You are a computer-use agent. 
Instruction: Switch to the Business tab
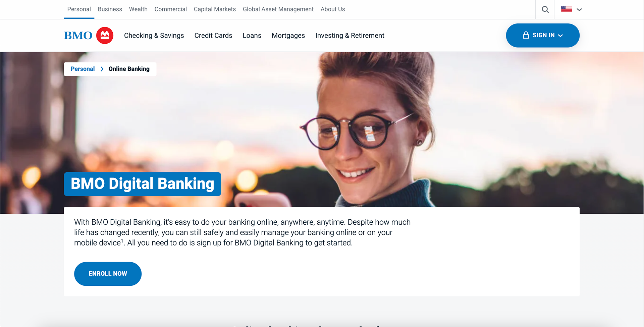click(110, 9)
